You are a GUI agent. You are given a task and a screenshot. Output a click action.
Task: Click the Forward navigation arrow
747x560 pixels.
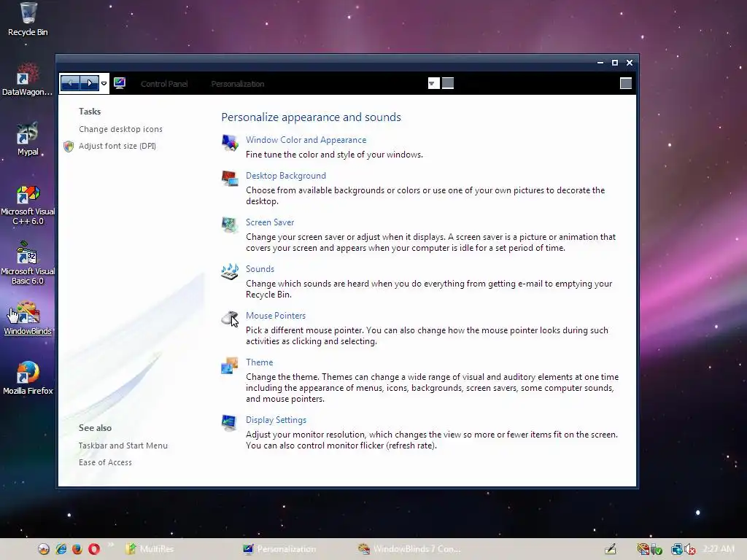(x=89, y=83)
